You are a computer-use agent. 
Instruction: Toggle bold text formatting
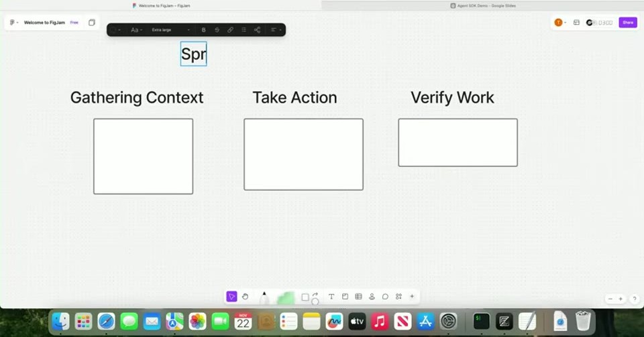(x=203, y=30)
